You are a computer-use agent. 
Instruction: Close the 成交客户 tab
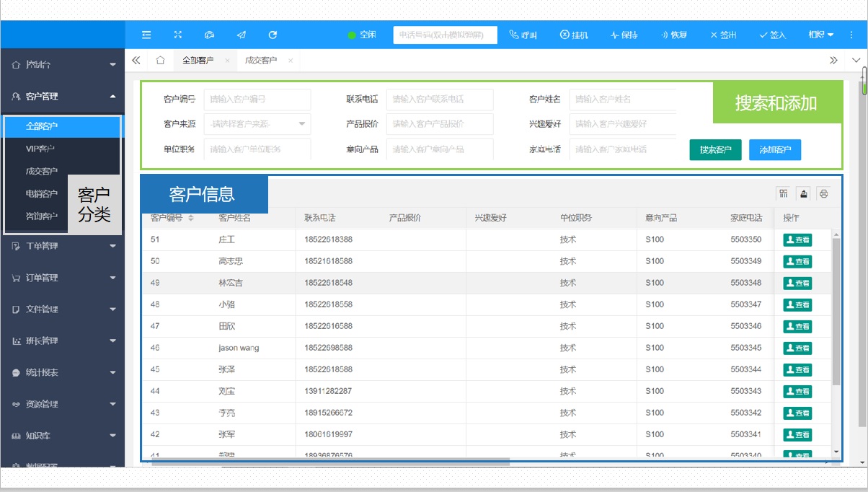pyautogui.click(x=291, y=61)
